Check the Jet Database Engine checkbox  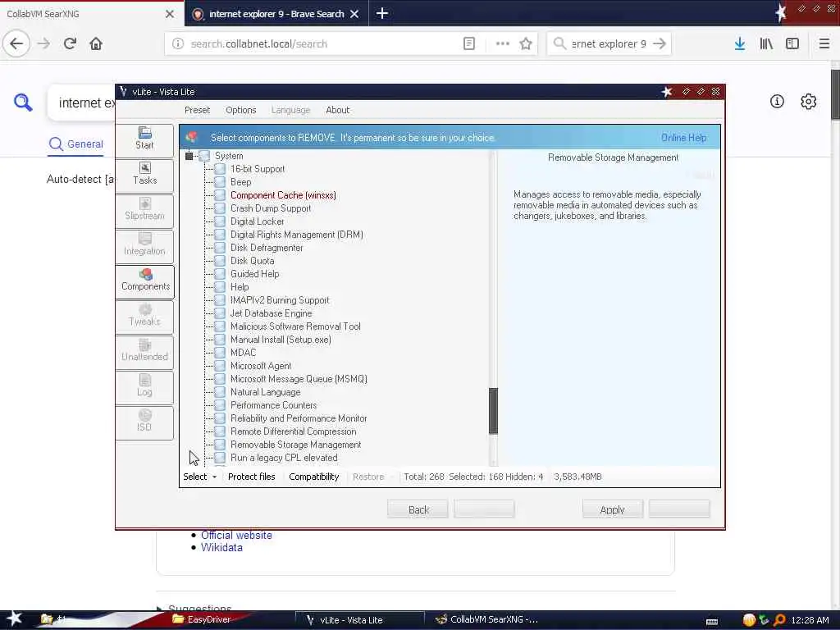(220, 313)
